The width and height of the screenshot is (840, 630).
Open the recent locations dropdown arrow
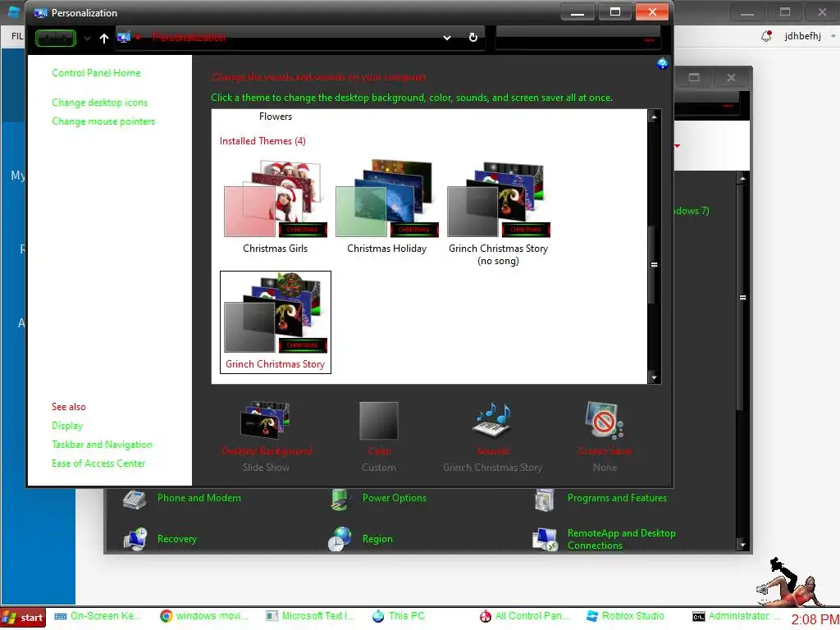pos(87,38)
